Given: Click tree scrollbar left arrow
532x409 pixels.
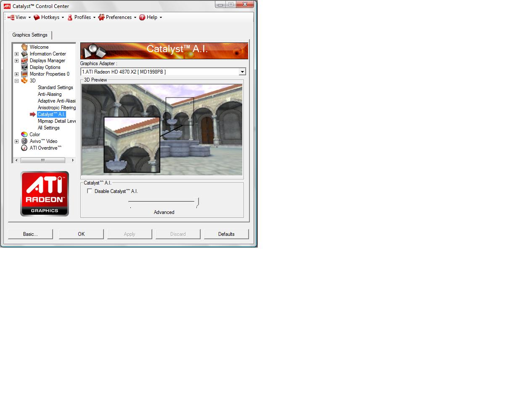Looking at the screenshot, I should coord(16,160).
